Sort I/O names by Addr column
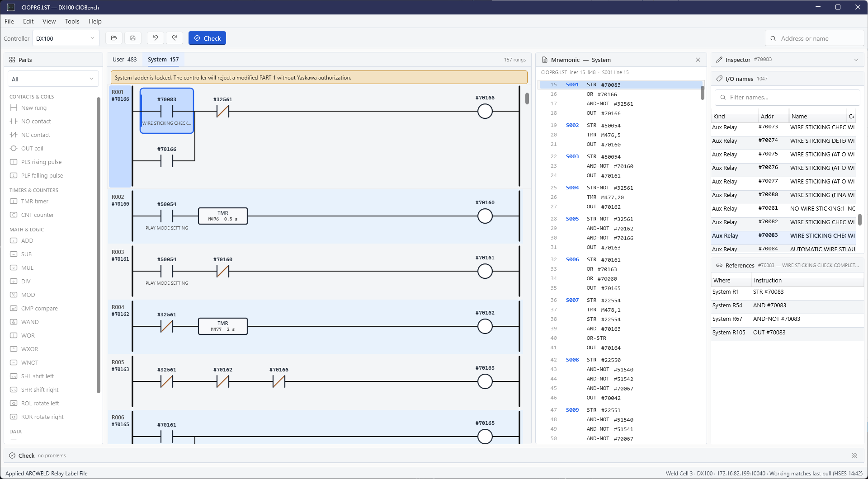 (x=774, y=117)
